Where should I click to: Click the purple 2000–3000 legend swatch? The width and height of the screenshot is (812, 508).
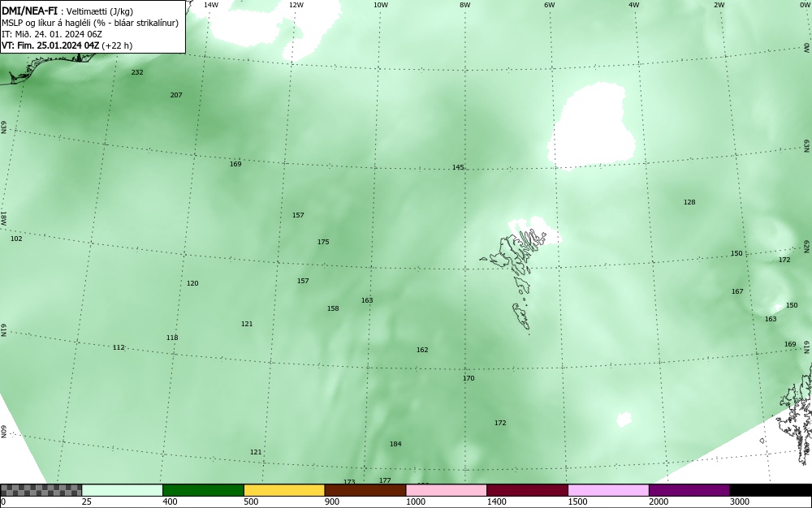(689, 490)
